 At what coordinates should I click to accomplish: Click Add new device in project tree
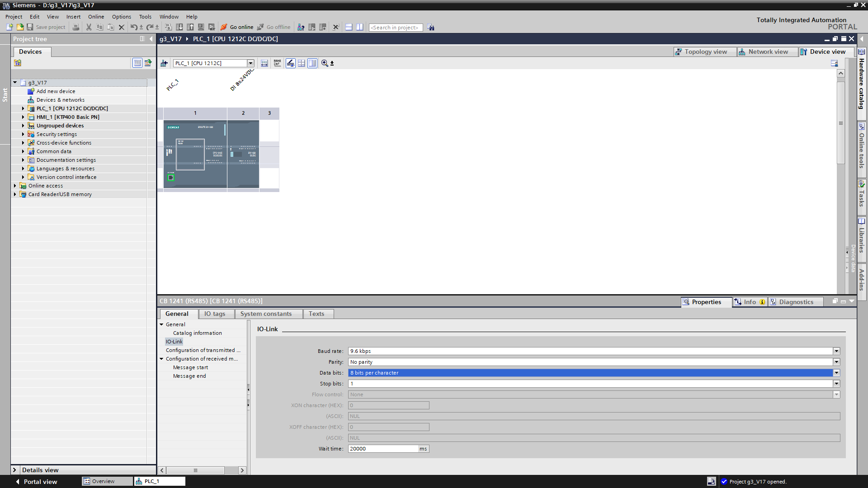tap(56, 91)
